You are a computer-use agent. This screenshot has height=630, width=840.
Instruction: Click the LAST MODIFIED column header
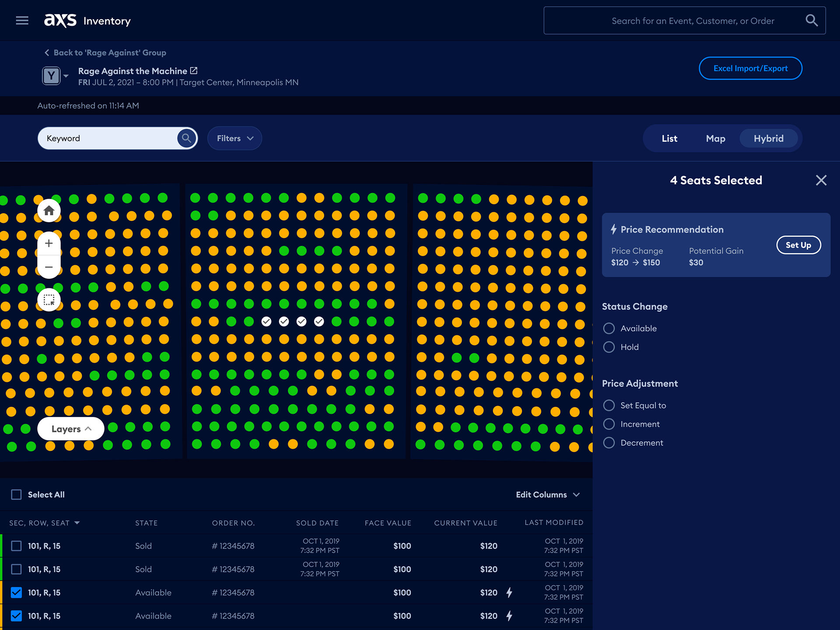click(554, 522)
